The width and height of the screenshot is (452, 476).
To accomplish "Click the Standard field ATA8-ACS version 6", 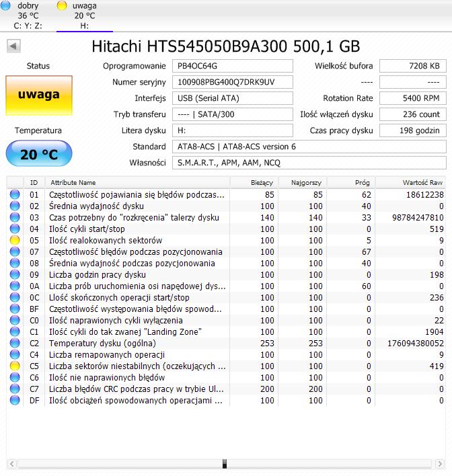I will tap(309, 147).
